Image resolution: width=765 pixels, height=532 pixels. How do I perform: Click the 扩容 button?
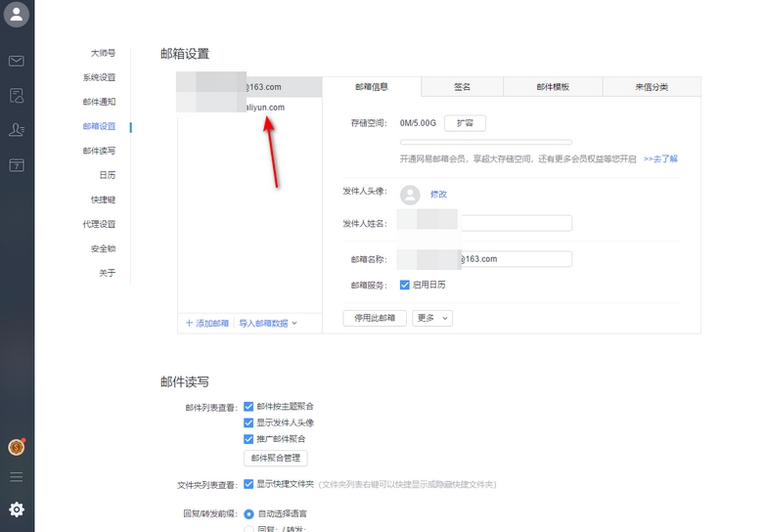click(465, 123)
